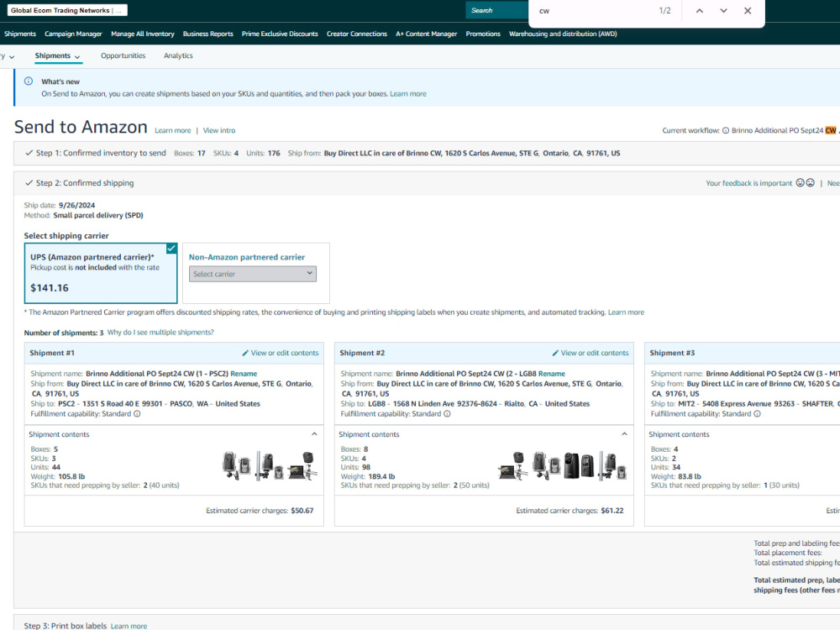The height and width of the screenshot is (630, 840).
Task: Click Learn more beside Send to Amazon
Action: (x=172, y=131)
